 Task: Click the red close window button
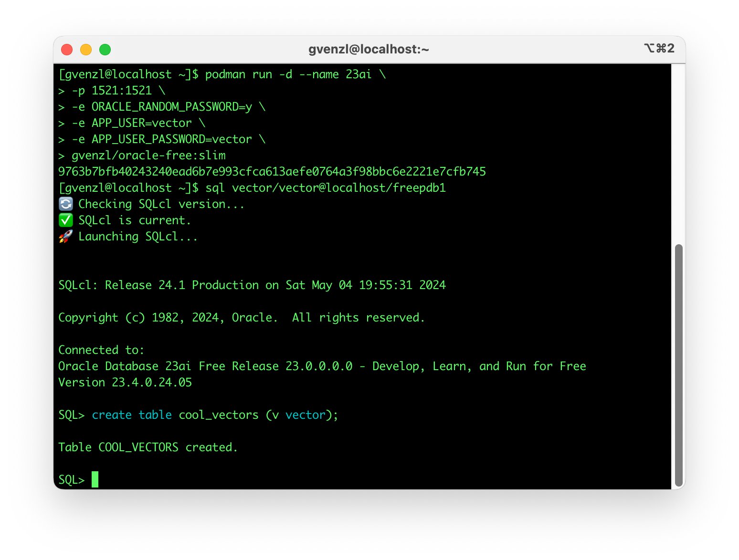click(x=67, y=50)
